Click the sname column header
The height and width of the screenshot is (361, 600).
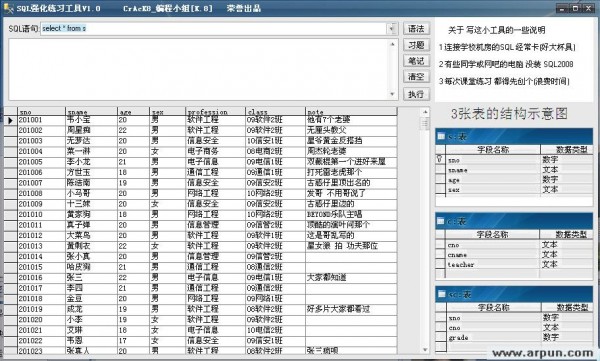click(x=91, y=112)
